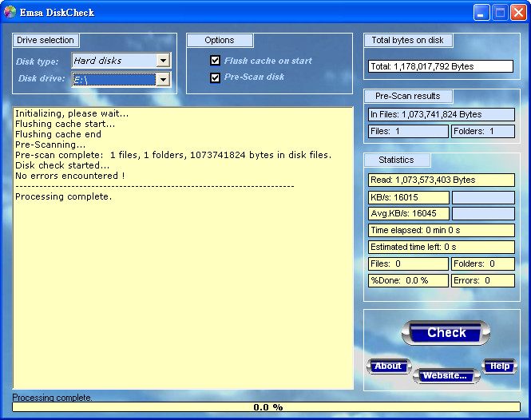
Task: Uncheck the Pre-Scan disk option
Action: [215, 77]
